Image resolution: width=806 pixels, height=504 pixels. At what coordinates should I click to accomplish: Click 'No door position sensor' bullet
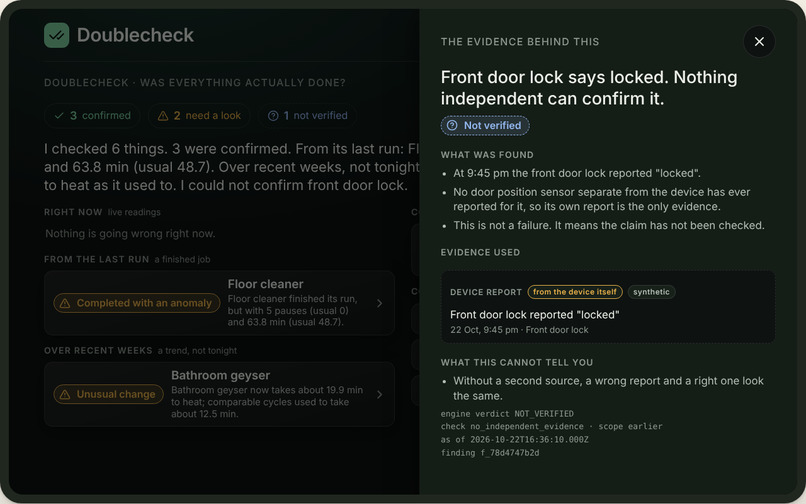coord(601,200)
